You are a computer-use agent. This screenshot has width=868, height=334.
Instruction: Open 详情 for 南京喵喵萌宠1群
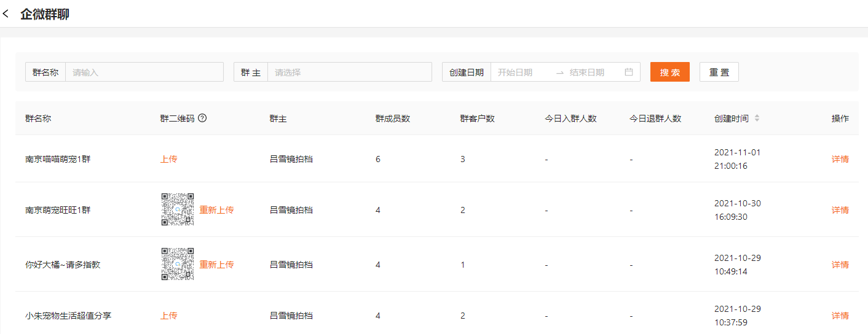coord(840,159)
